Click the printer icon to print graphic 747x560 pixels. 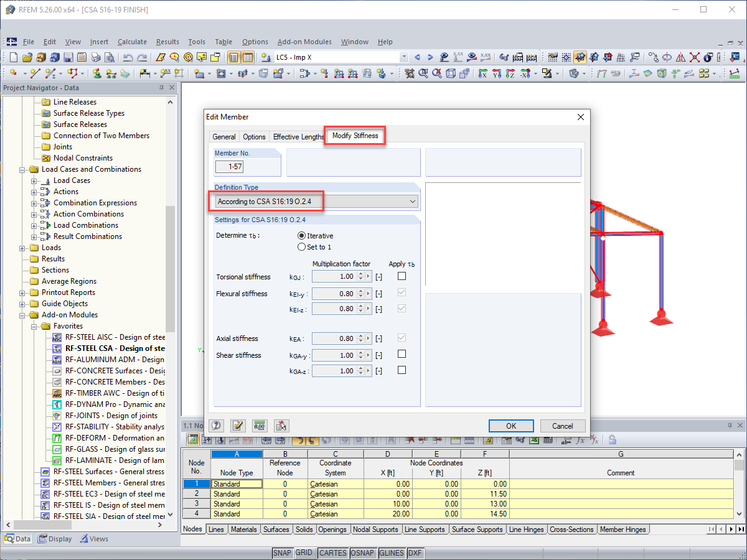(95, 57)
